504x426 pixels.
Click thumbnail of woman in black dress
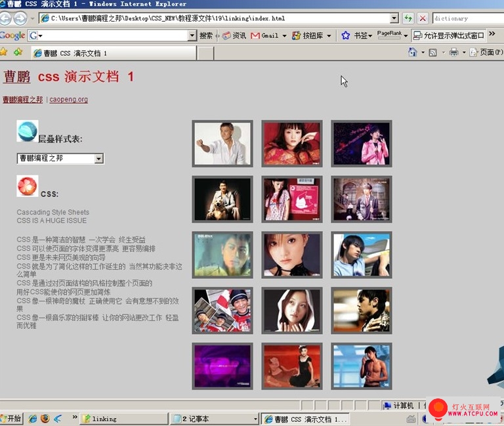point(292,366)
